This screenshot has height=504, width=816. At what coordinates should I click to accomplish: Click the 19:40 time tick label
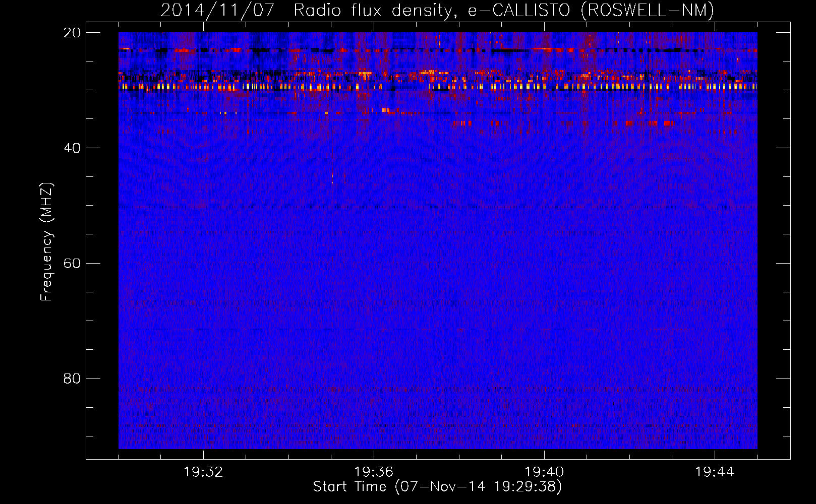point(544,472)
